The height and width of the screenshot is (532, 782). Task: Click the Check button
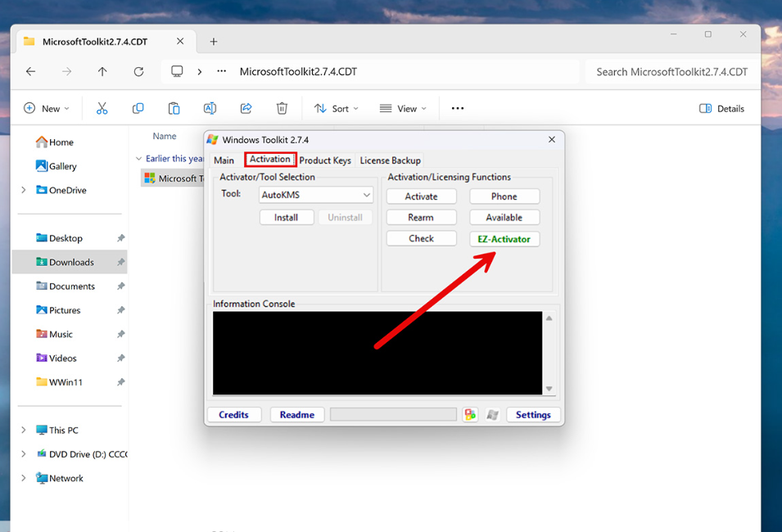(421, 238)
